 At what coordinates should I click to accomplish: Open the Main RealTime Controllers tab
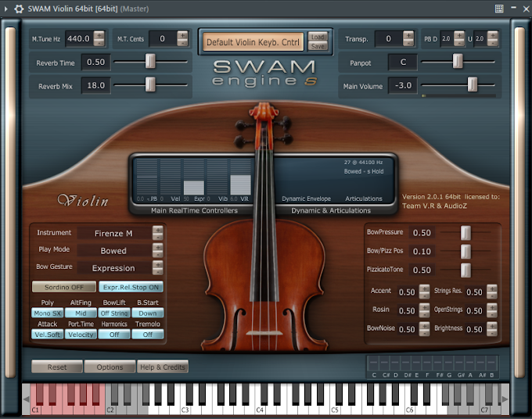click(194, 210)
